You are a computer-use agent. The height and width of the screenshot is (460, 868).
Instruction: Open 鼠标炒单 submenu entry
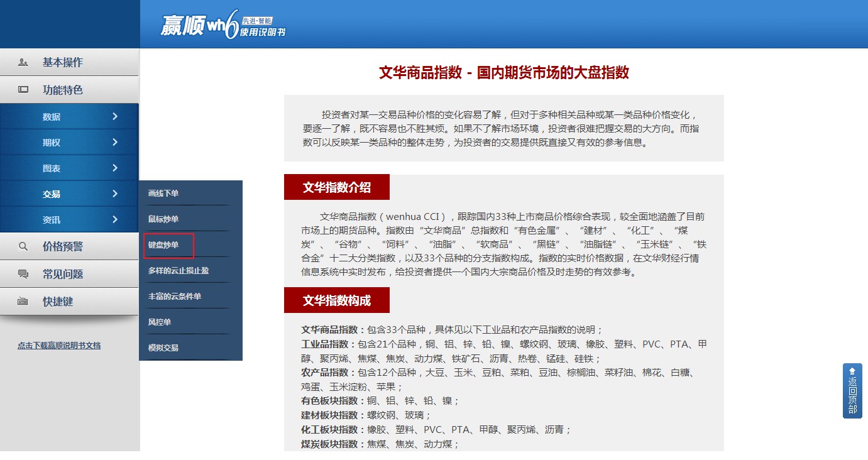coord(163,219)
